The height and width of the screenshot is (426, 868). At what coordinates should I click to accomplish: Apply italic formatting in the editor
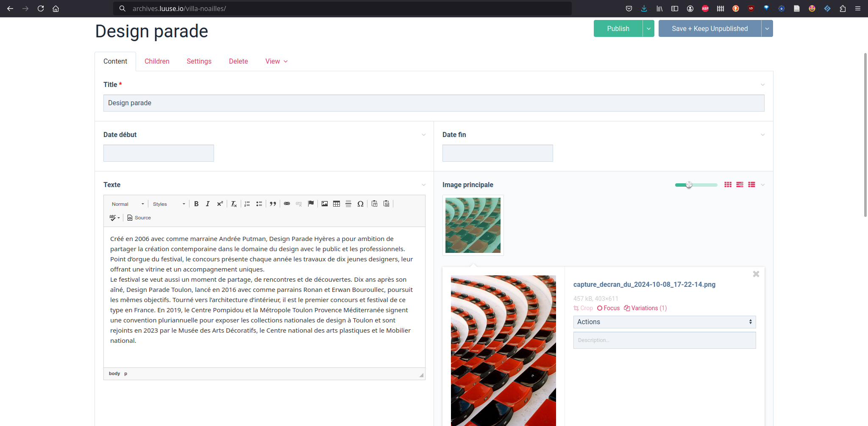[x=208, y=204]
